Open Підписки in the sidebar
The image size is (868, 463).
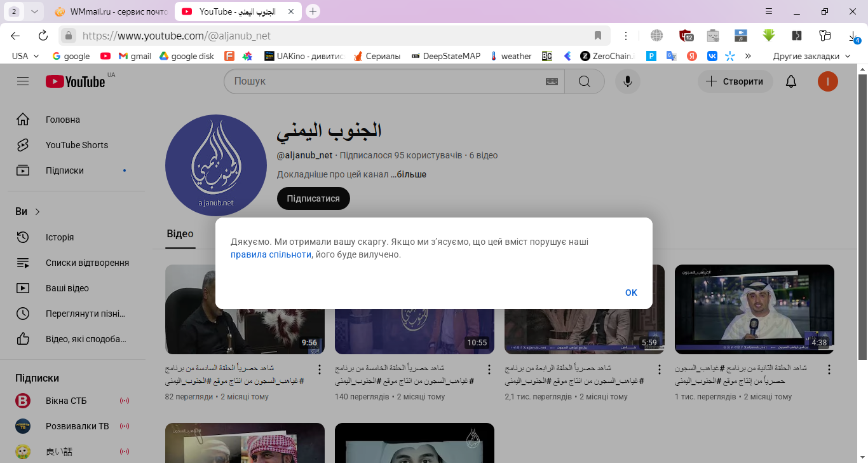(x=76, y=170)
